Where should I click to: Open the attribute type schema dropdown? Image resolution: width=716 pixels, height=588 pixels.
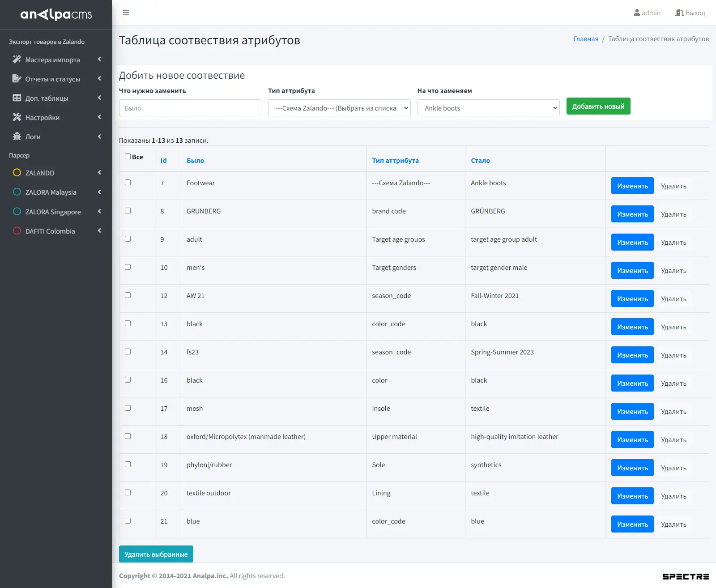(339, 108)
